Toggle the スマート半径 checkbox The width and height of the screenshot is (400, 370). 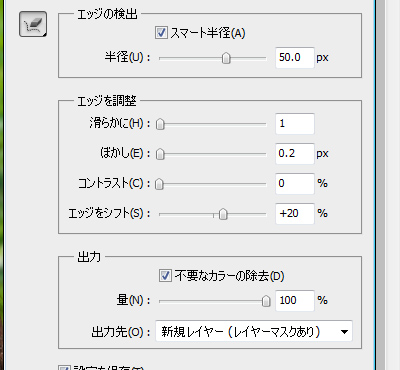161,33
